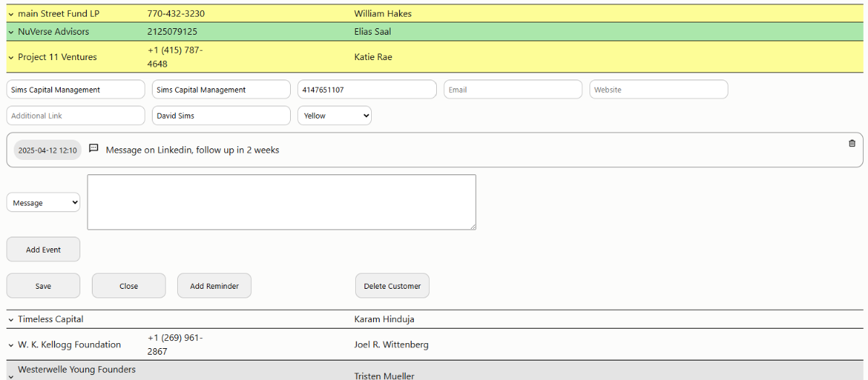Edit the phone field 4147651107

pyautogui.click(x=367, y=90)
